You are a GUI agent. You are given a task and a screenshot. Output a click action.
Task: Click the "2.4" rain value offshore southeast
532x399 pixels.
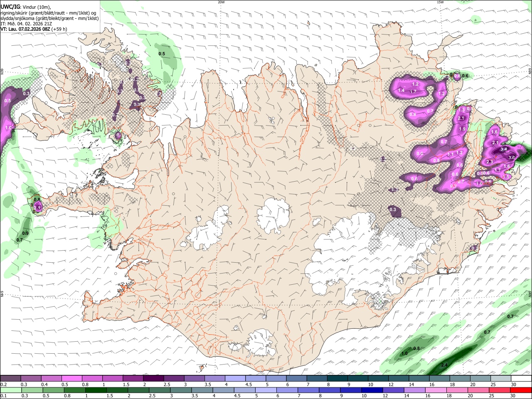444,365
